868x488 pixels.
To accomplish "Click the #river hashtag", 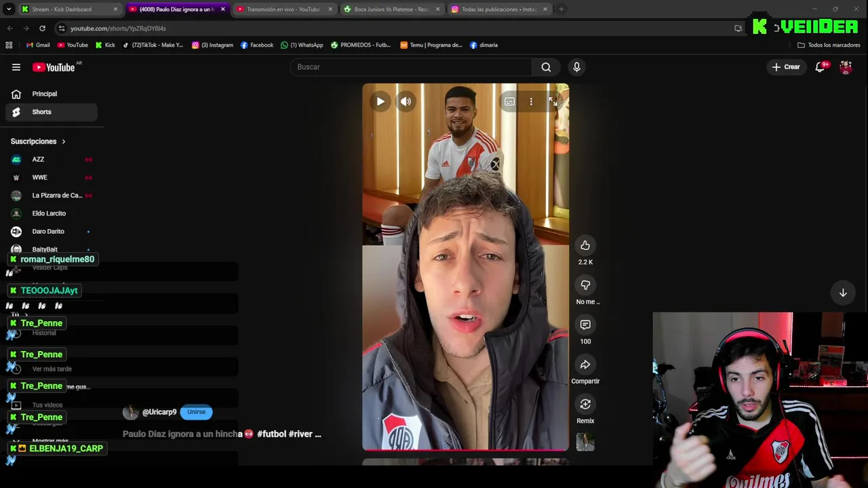I will [300, 434].
